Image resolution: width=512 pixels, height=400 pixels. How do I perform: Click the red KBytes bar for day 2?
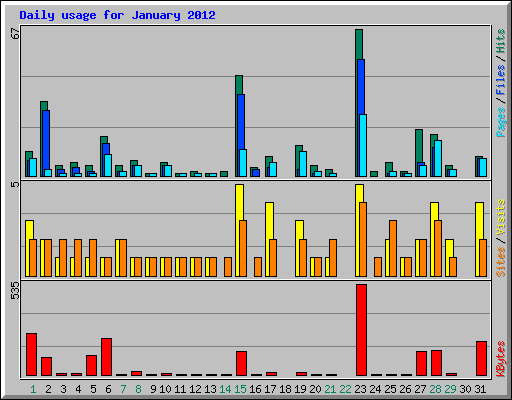tap(46, 366)
